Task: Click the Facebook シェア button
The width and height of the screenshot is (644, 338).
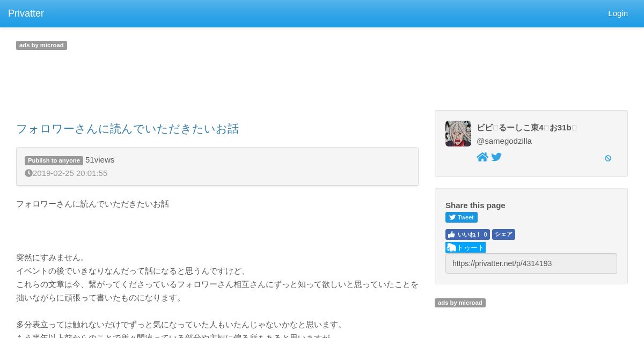Action: [503, 234]
